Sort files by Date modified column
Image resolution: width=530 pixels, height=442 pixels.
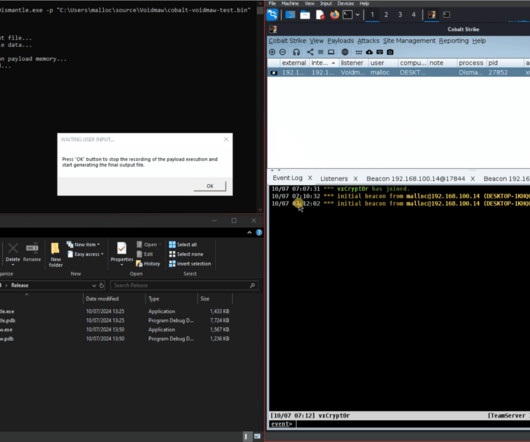114,299
